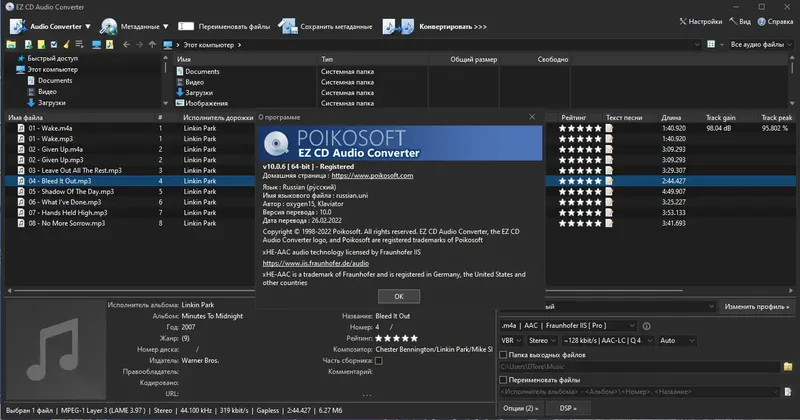
Task: Click the open folder icon in browser toolbar
Action: click(11, 45)
